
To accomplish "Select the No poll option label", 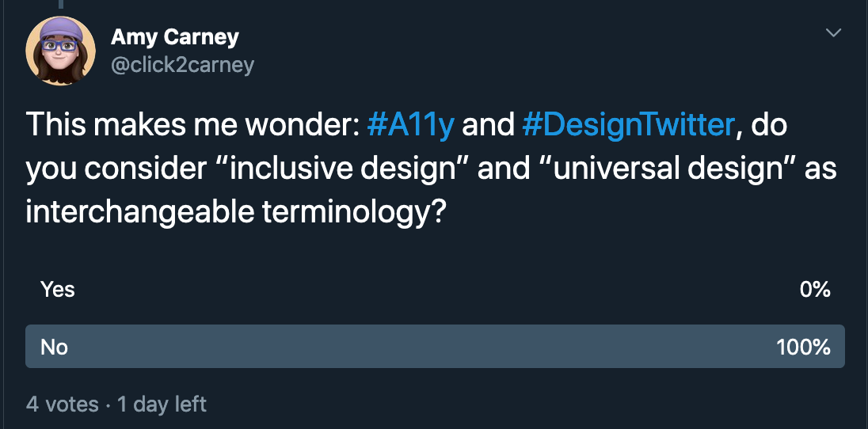I will click(x=54, y=347).
